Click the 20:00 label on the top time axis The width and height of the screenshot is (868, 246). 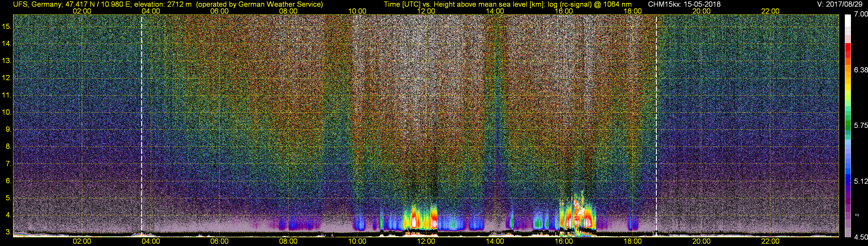click(702, 11)
